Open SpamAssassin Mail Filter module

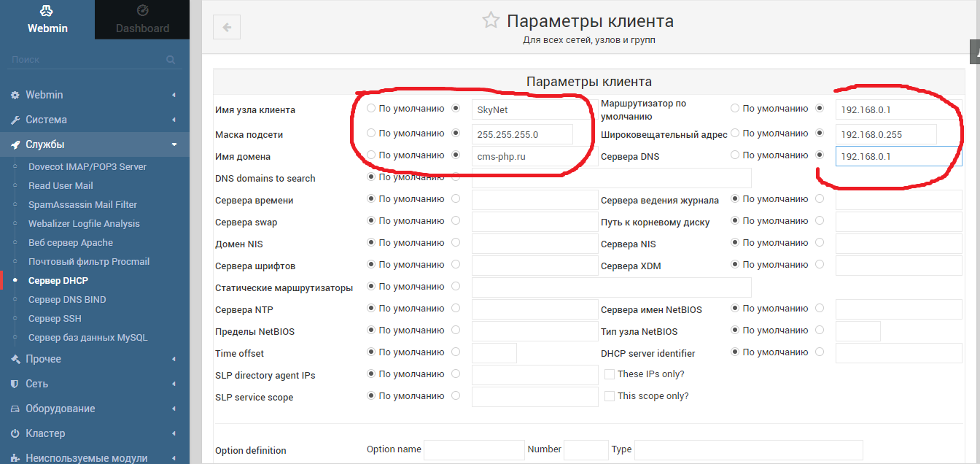tap(82, 205)
